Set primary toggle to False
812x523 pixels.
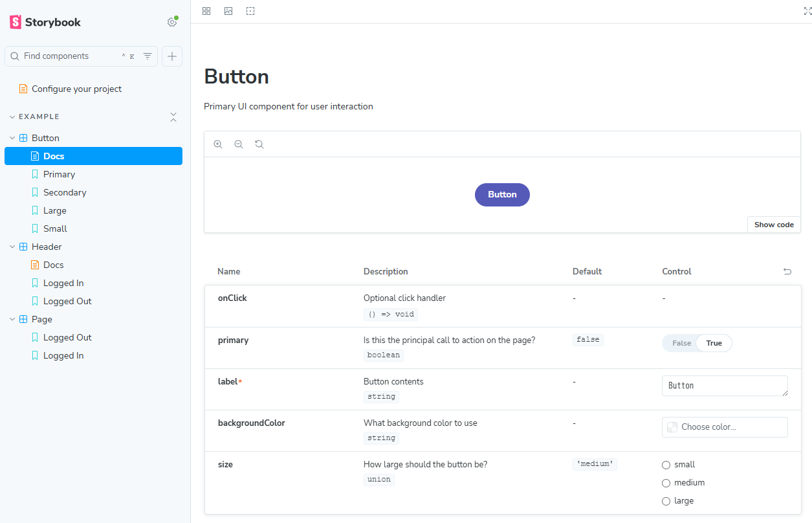pyautogui.click(x=681, y=343)
